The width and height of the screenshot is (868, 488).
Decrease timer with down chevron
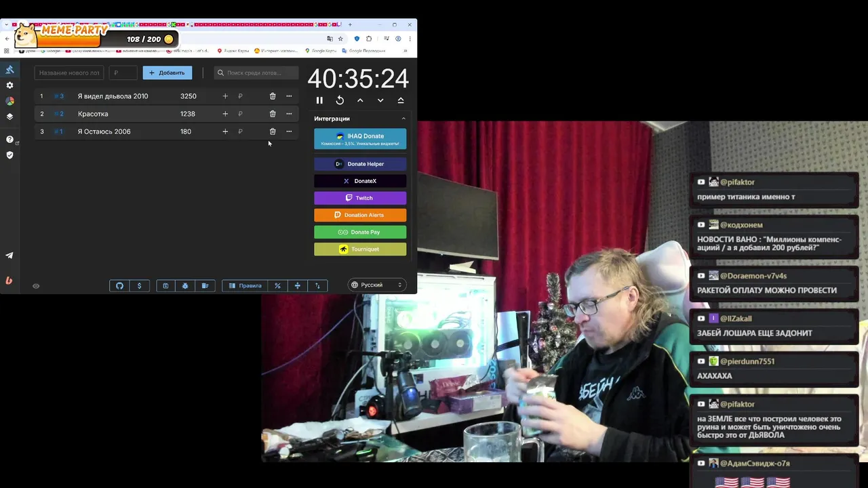380,100
